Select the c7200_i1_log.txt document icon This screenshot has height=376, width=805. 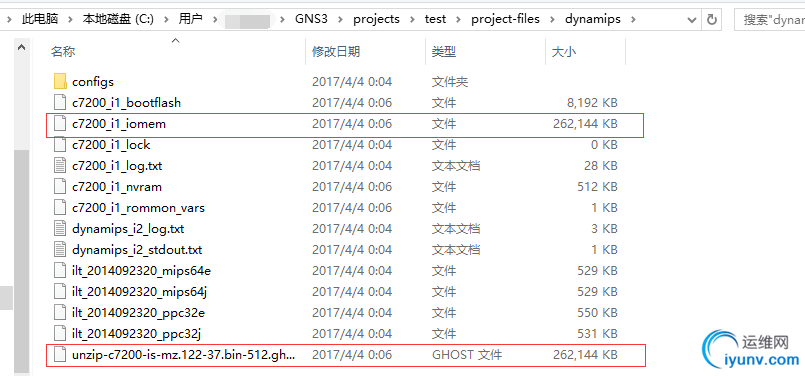pos(60,165)
